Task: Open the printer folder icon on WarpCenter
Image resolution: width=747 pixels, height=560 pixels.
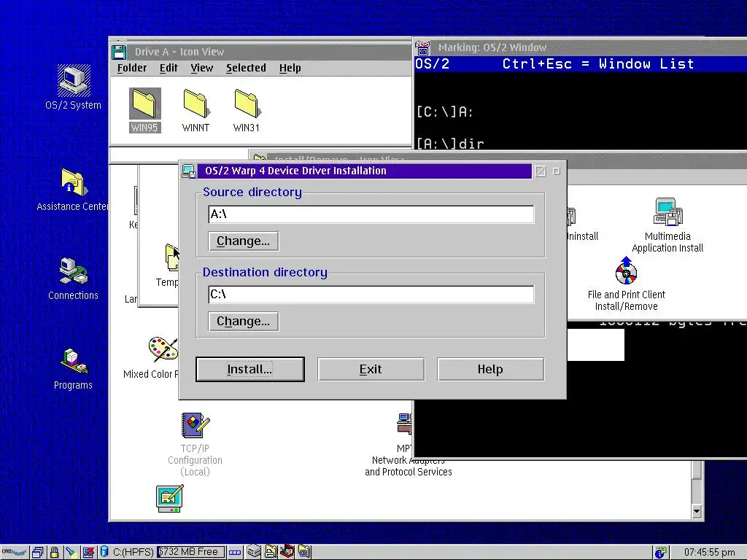Action: (x=271, y=552)
